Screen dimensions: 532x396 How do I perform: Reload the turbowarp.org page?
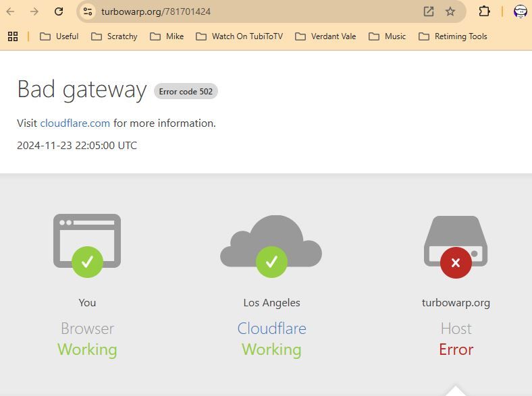click(59, 11)
